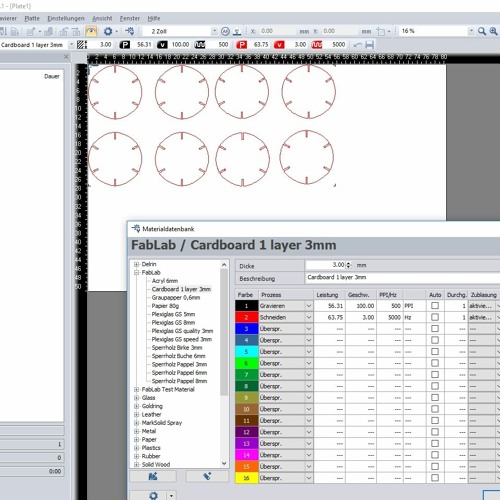The height and width of the screenshot is (500, 500).
Task: Tick Auto checkbox in yellow row 16
Action: pyautogui.click(x=435, y=478)
